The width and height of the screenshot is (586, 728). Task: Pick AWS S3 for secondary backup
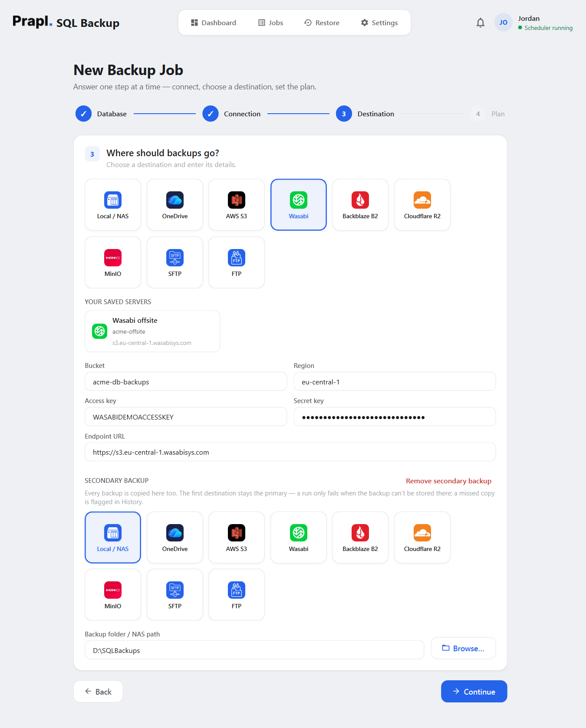pyautogui.click(x=237, y=538)
